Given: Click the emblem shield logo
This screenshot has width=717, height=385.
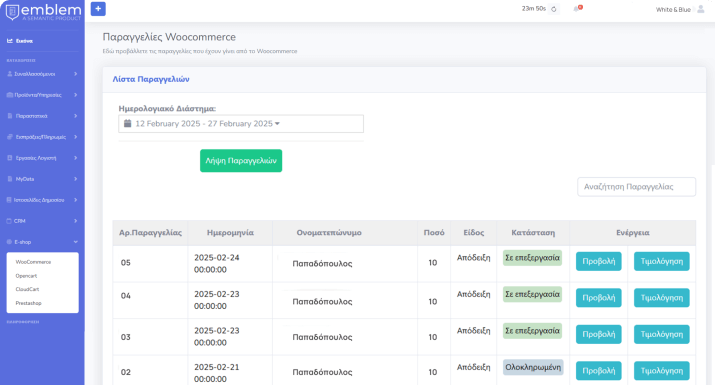Looking at the screenshot, I should tap(12, 12).
